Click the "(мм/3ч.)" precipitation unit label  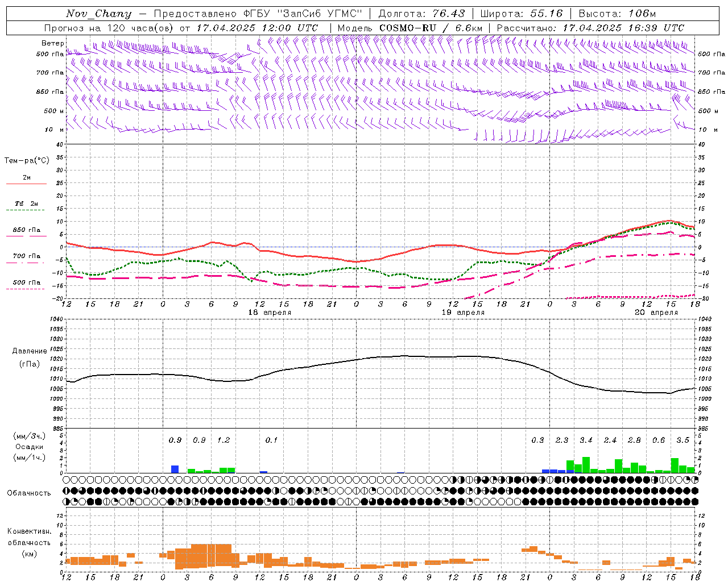[x=30, y=436]
